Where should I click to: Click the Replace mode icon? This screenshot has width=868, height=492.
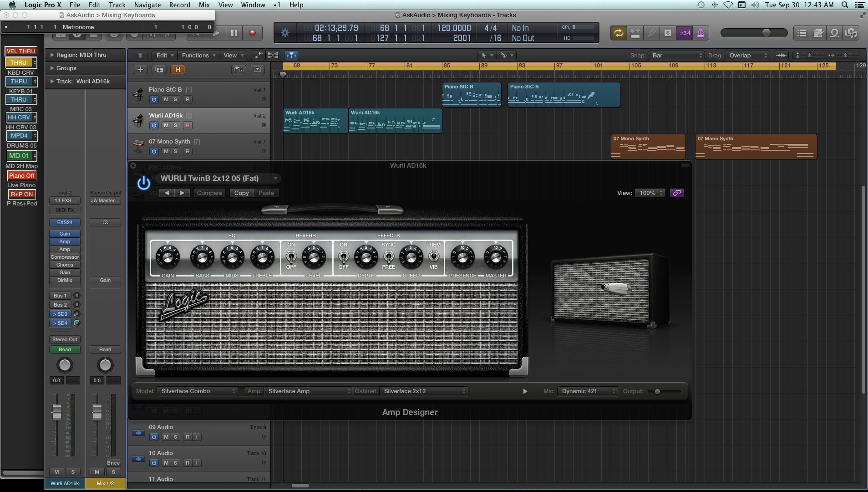pyautogui.click(x=635, y=33)
